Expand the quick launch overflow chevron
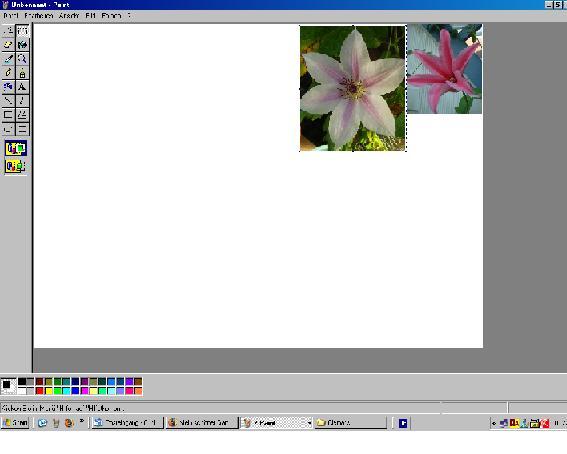The width and height of the screenshot is (567, 454). pyautogui.click(x=82, y=421)
